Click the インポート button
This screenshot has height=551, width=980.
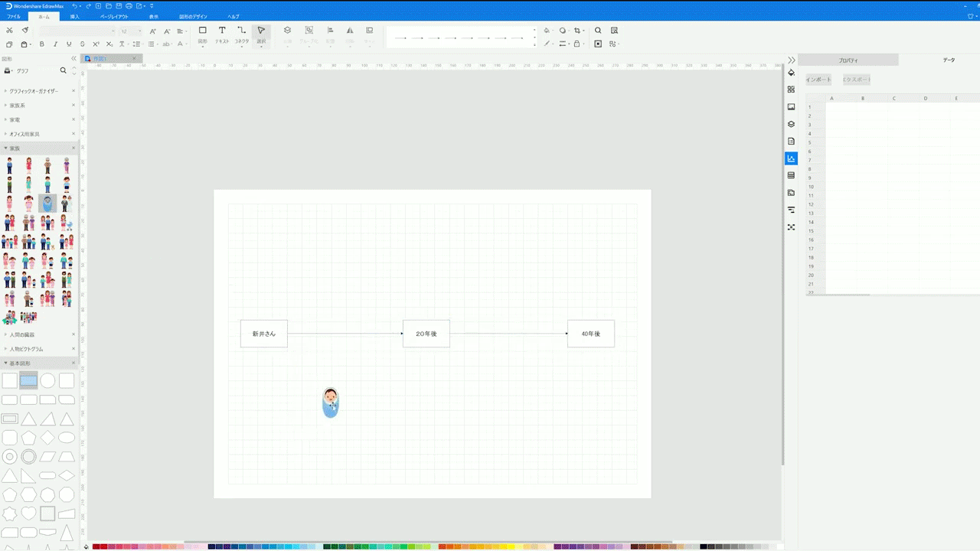click(x=818, y=80)
